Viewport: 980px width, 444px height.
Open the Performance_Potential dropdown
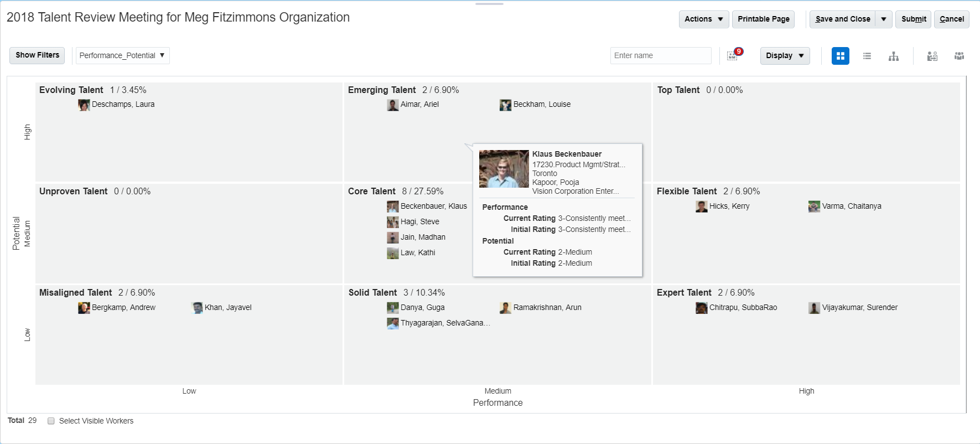(x=122, y=55)
